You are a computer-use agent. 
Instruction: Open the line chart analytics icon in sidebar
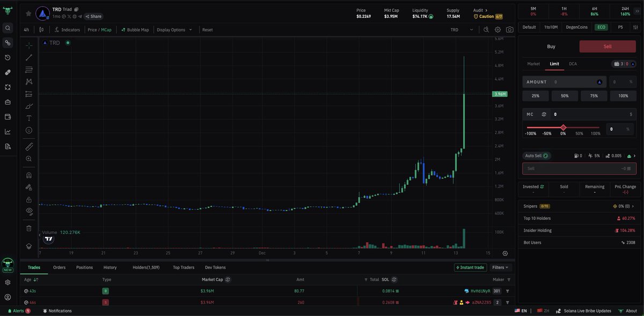coord(8,131)
